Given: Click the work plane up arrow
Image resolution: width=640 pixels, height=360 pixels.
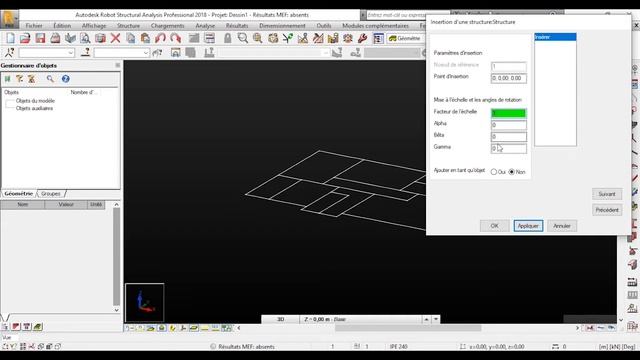Looking at the screenshot, I should coord(426,319).
